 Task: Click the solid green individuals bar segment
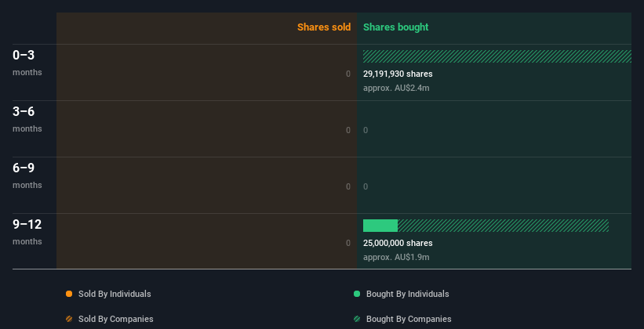(380, 226)
